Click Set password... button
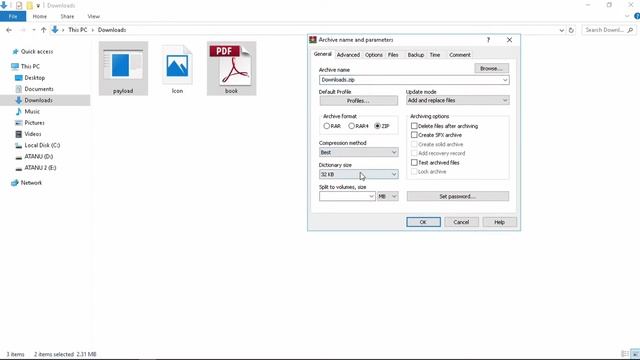Image resolution: width=640 pixels, height=360 pixels. click(x=458, y=196)
